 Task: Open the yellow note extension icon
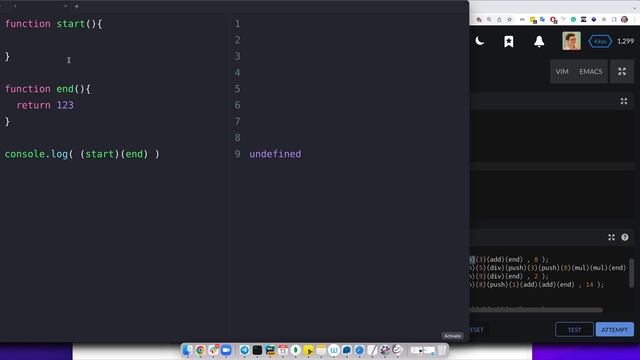(533, 20)
